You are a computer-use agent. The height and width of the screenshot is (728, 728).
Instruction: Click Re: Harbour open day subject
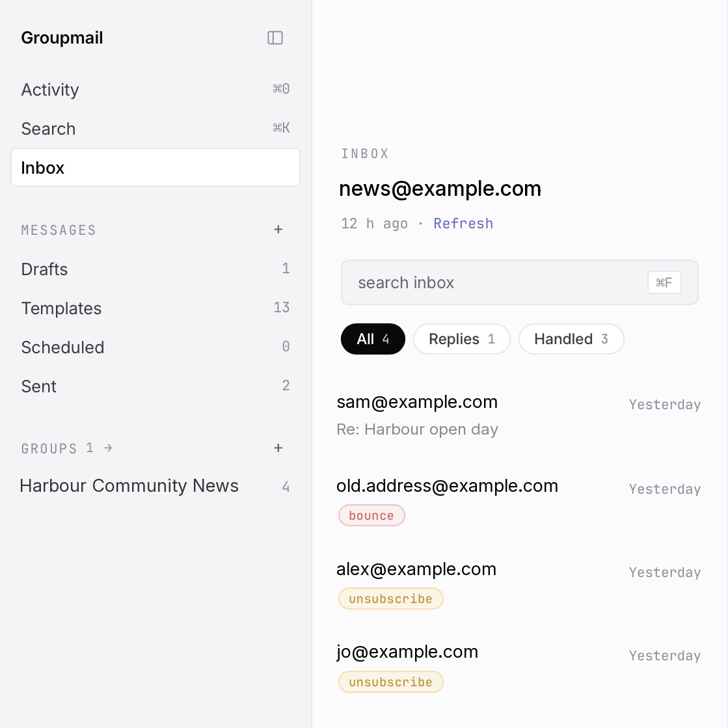coord(418,429)
